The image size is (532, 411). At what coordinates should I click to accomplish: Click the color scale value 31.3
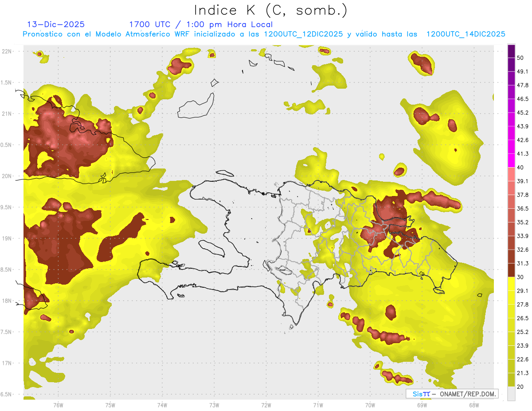pos(523,263)
